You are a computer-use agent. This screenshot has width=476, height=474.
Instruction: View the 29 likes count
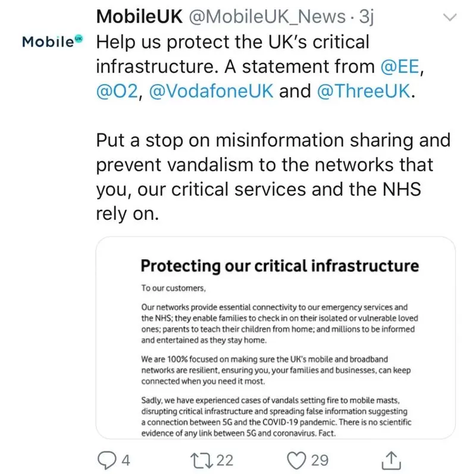coord(320,460)
